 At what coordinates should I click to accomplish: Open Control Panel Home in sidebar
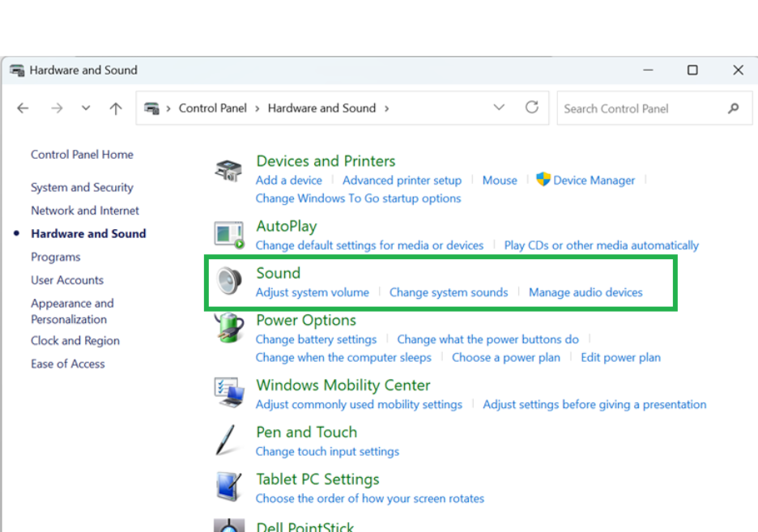click(x=82, y=155)
